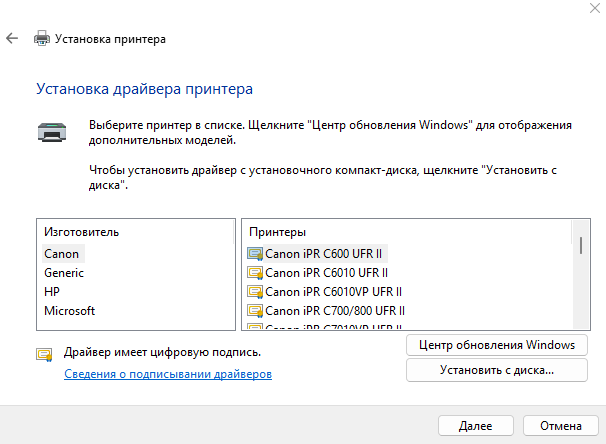
Task: Choose HP from the manufacturer list
Action: (x=53, y=292)
